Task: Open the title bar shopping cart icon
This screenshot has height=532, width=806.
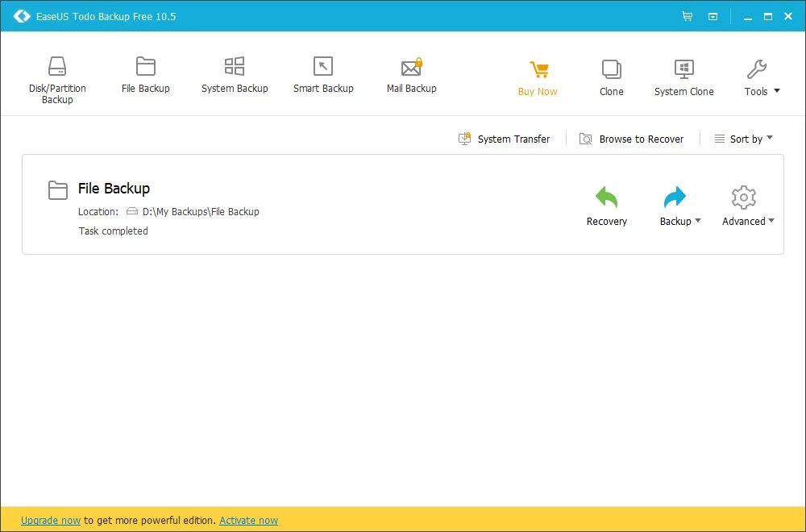Action: (x=688, y=16)
